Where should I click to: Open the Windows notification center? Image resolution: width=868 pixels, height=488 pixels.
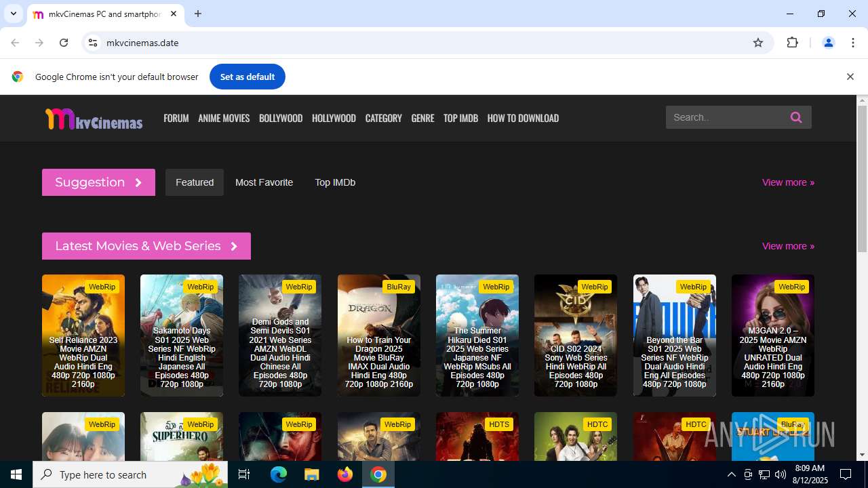tap(846, 474)
